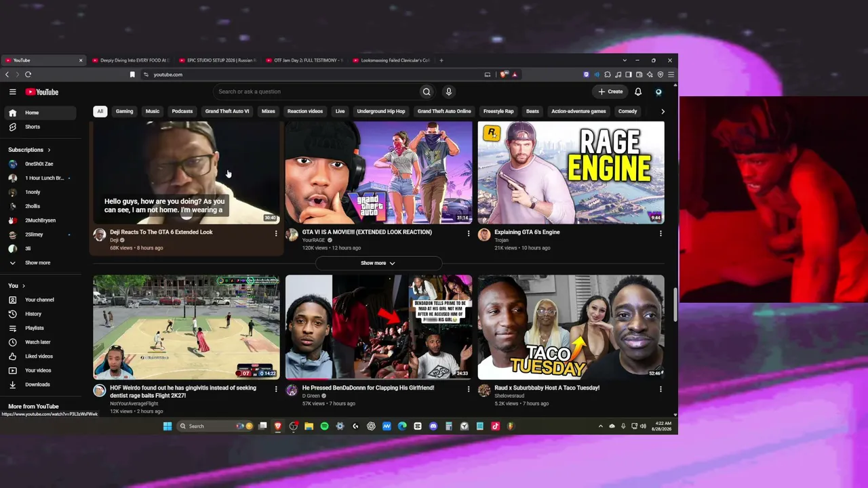Open the 0neSh0t Zae subscription
The height and width of the screenshot is (488, 868).
tap(42, 164)
